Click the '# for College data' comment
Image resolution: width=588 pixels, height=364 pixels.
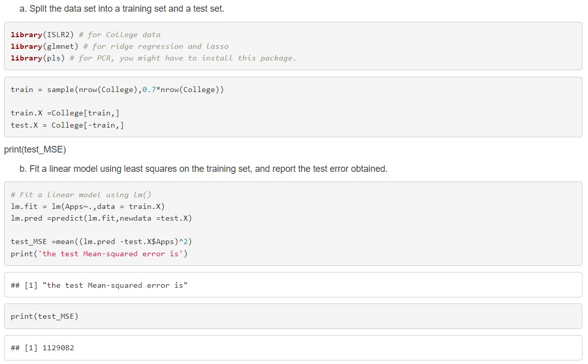coord(120,35)
